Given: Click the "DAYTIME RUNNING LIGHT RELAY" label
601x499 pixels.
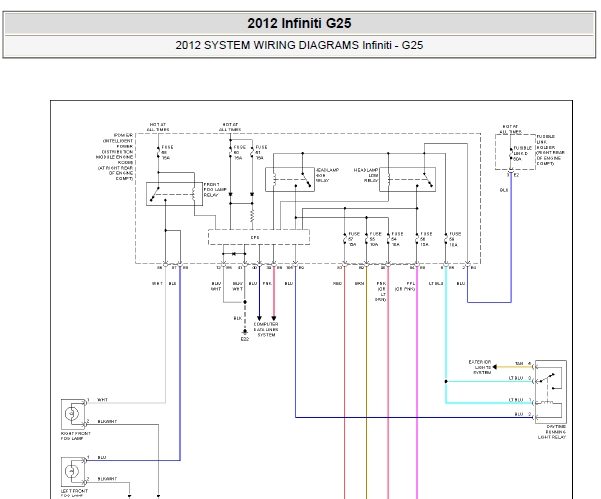Looking at the screenshot, I should pyautogui.click(x=552, y=432).
